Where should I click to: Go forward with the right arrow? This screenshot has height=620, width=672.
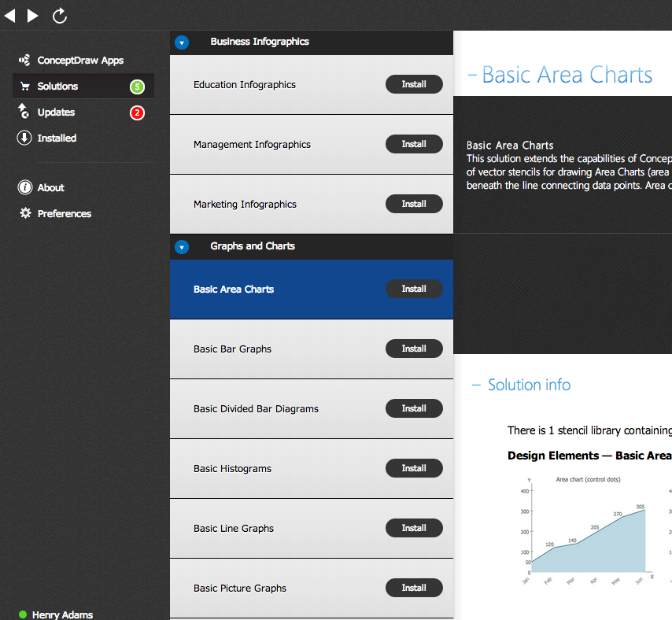click(x=33, y=16)
